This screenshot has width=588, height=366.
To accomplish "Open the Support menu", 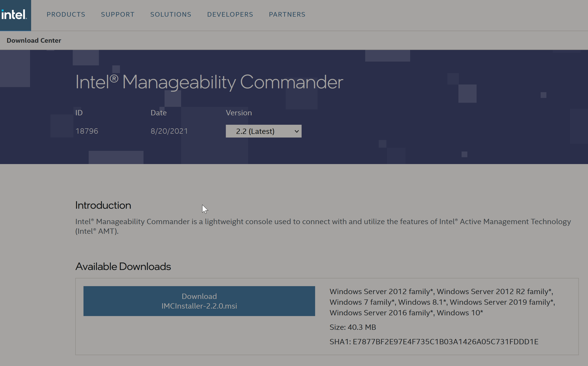I will 118,14.
